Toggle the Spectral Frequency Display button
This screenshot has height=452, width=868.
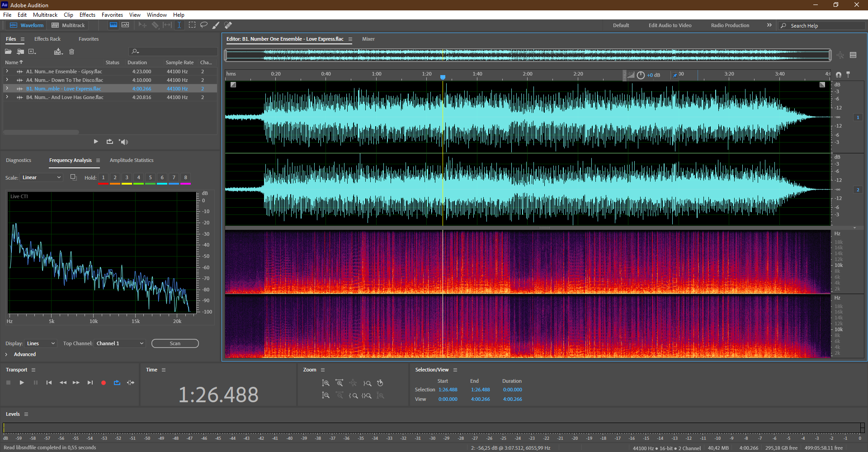(x=113, y=25)
